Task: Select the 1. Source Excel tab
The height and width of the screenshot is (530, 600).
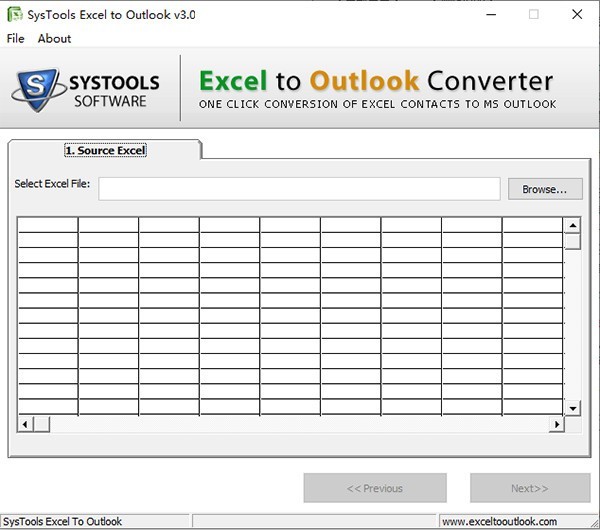Action: tap(105, 150)
